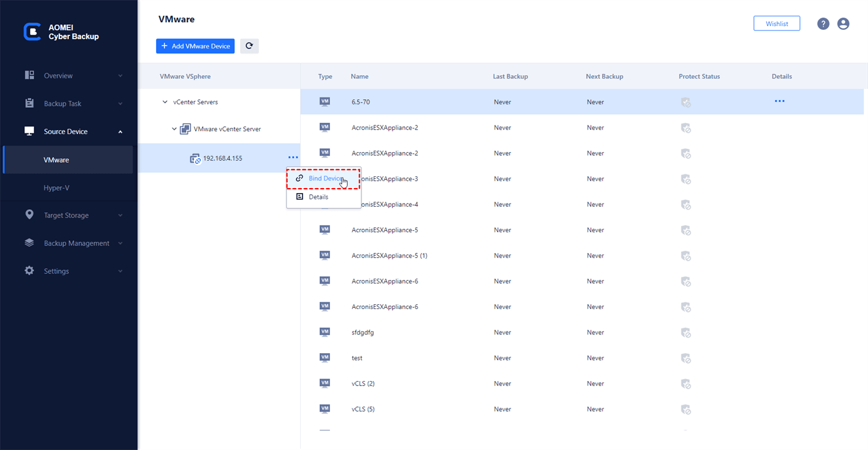Viewport: 868px width, 450px height.
Task: Collapse the vCenter Servers tree node
Action: tap(165, 102)
